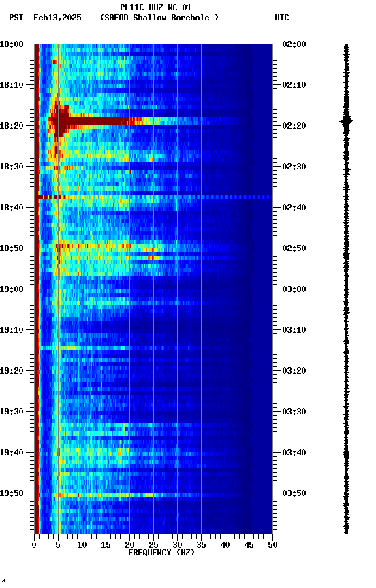Click the 25 Hz frequency tick label

[x=153, y=545]
